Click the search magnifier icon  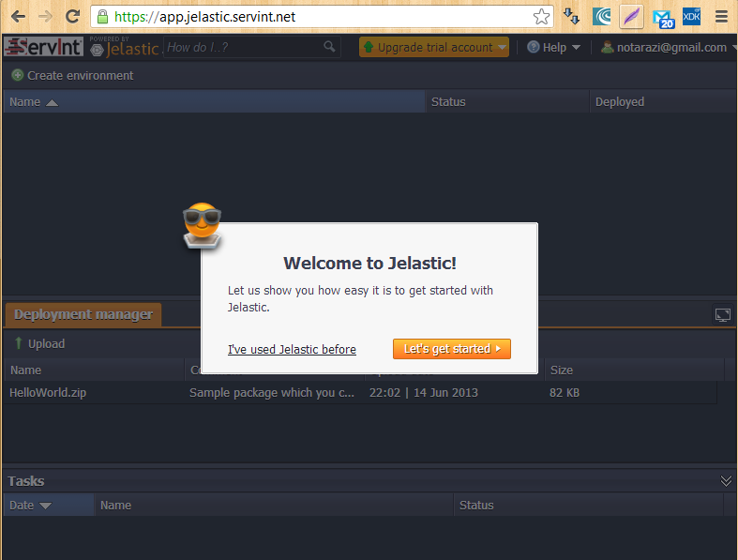point(329,46)
